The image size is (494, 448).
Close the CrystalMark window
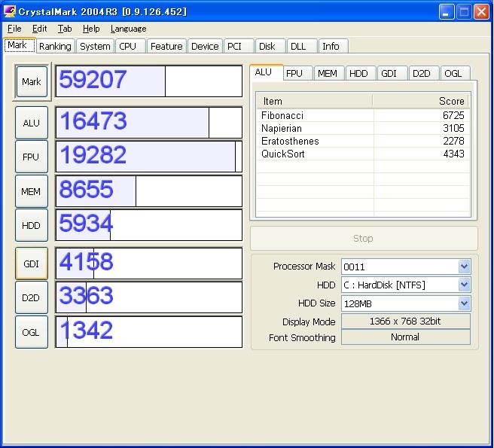click(481, 12)
